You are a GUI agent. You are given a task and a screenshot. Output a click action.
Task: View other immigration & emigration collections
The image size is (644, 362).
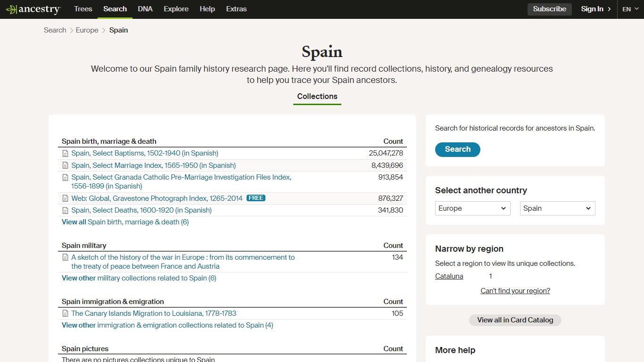[167, 325]
